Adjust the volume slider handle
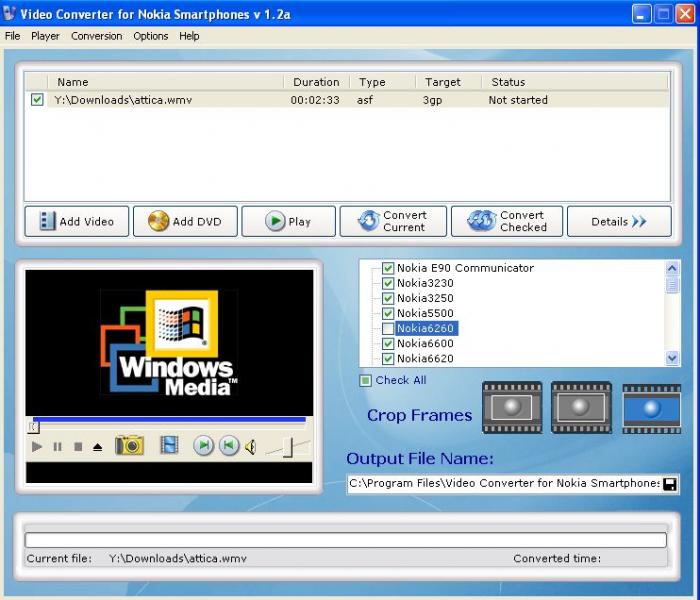The height and width of the screenshot is (600, 700). coord(288,447)
